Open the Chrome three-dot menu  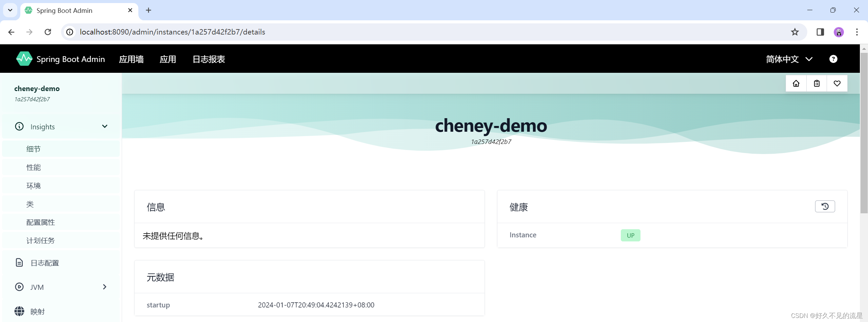(857, 32)
